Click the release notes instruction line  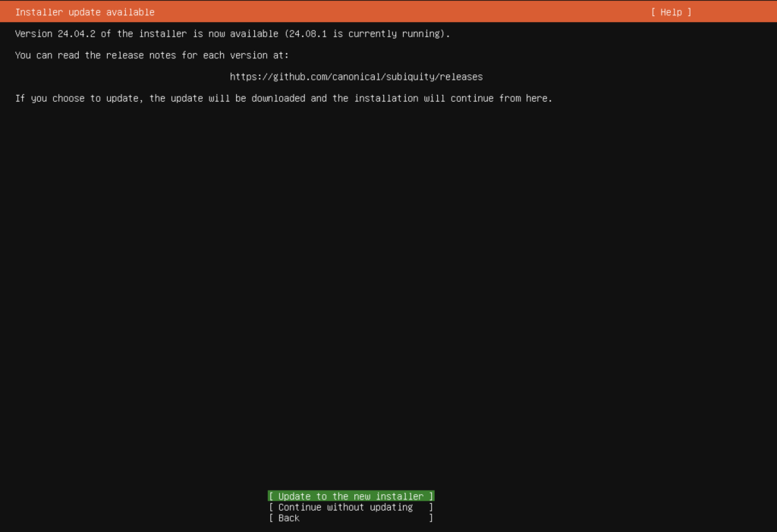[x=152, y=55]
